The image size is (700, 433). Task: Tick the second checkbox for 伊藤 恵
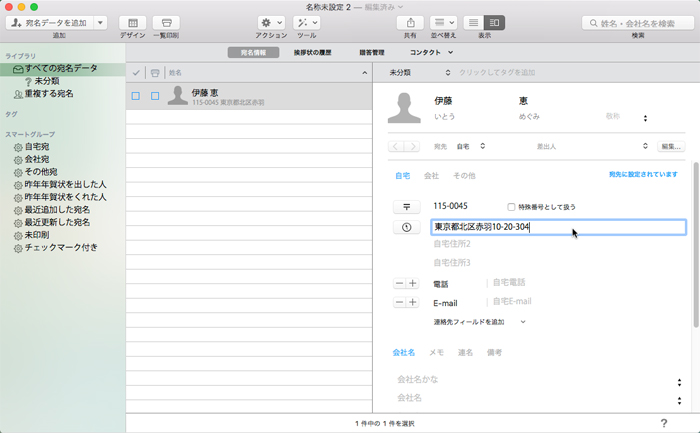(x=155, y=96)
